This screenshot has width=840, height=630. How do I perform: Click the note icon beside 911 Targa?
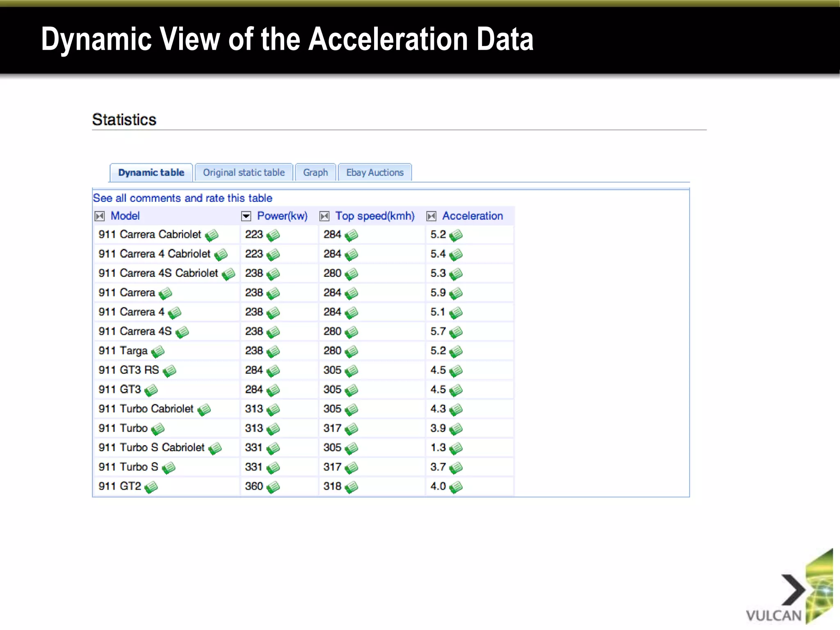(158, 352)
